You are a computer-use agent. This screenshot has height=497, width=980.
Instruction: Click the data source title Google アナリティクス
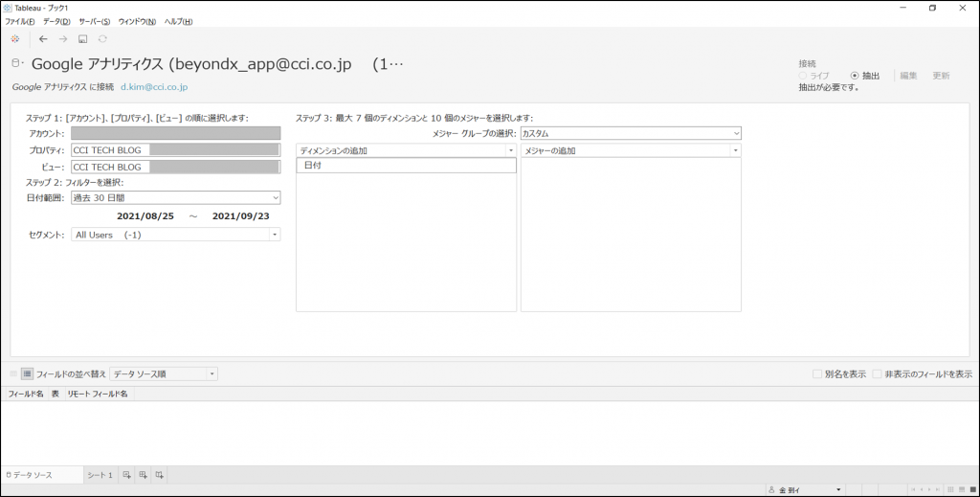click(217, 64)
